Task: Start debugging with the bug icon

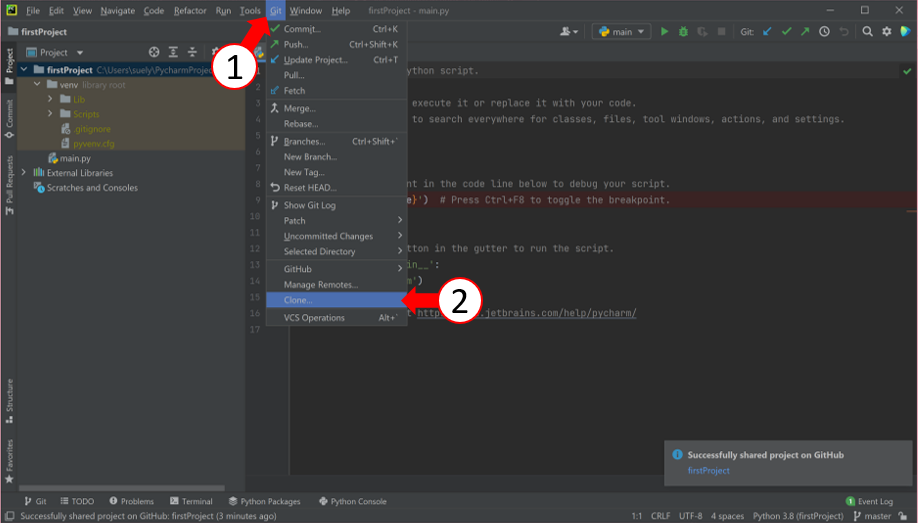Action: pos(683,32)
